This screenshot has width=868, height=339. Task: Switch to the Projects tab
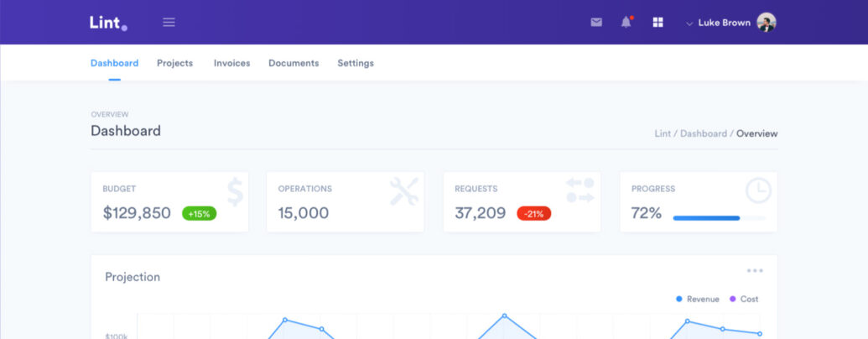[x=174, y=63]
